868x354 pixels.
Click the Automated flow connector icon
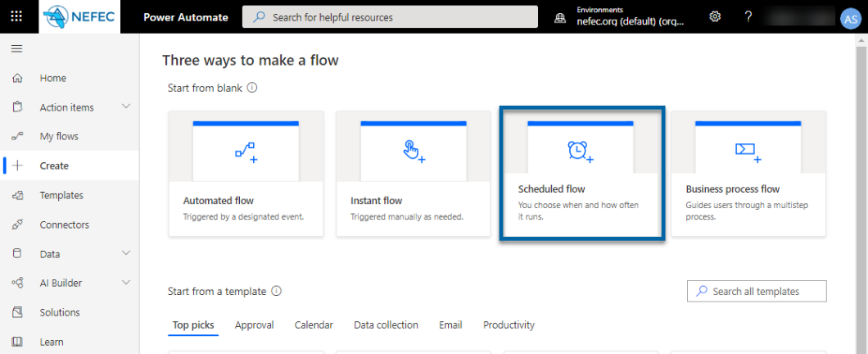[246, 152]
